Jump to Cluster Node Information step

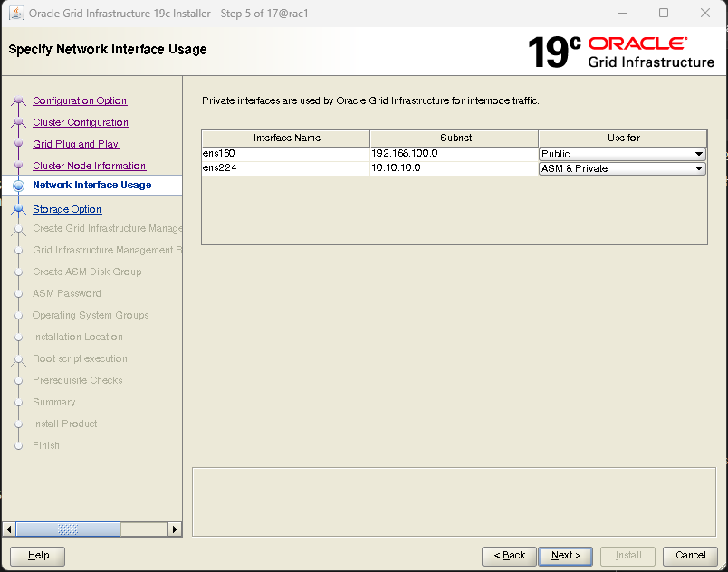[89, 167]
